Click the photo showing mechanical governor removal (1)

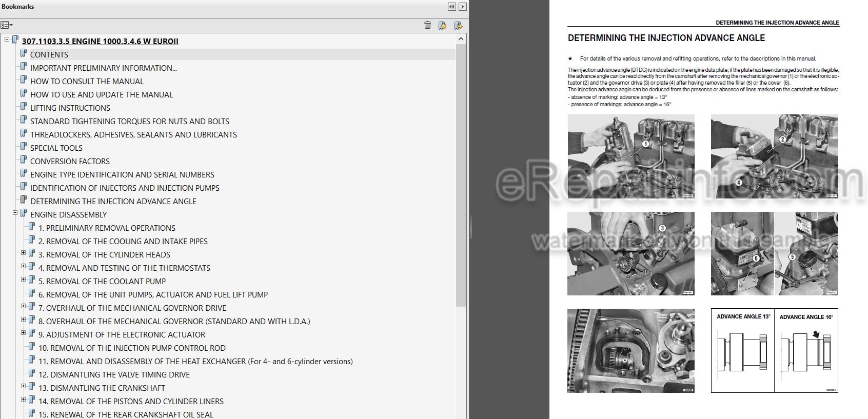coord(631,156)
